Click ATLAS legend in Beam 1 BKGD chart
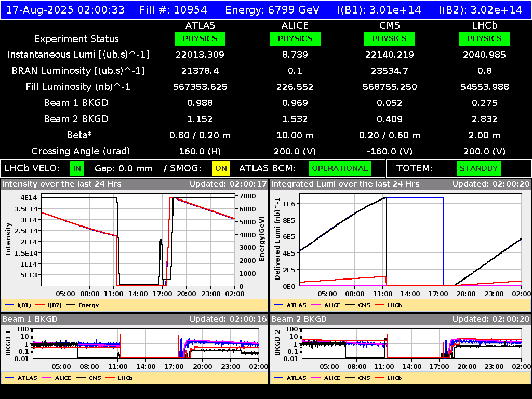532x399 pixels. 21,378
